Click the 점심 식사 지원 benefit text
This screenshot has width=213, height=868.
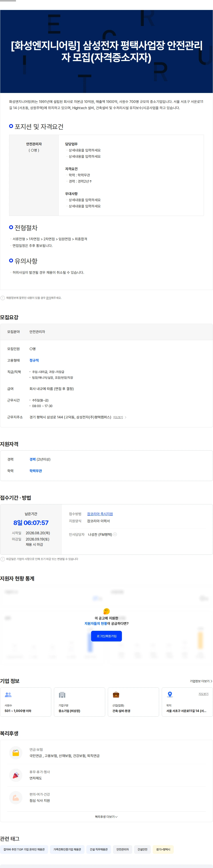(x=39, y=801)
